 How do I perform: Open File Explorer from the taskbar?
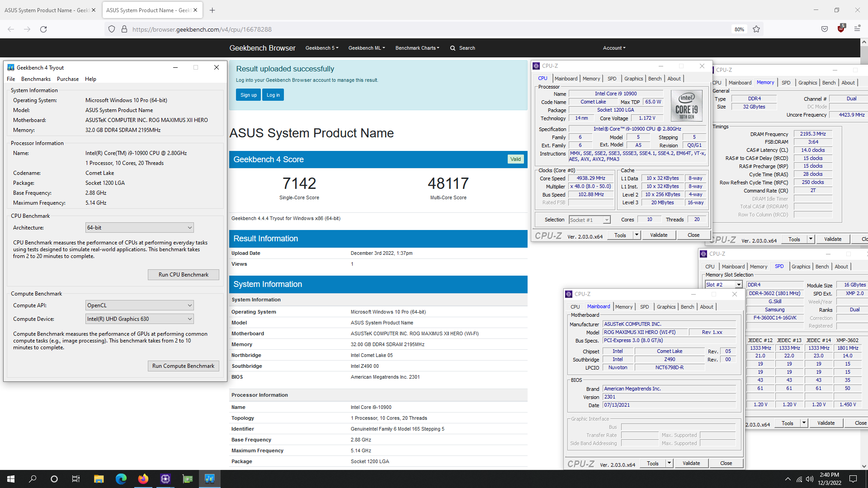pos(99,479)
